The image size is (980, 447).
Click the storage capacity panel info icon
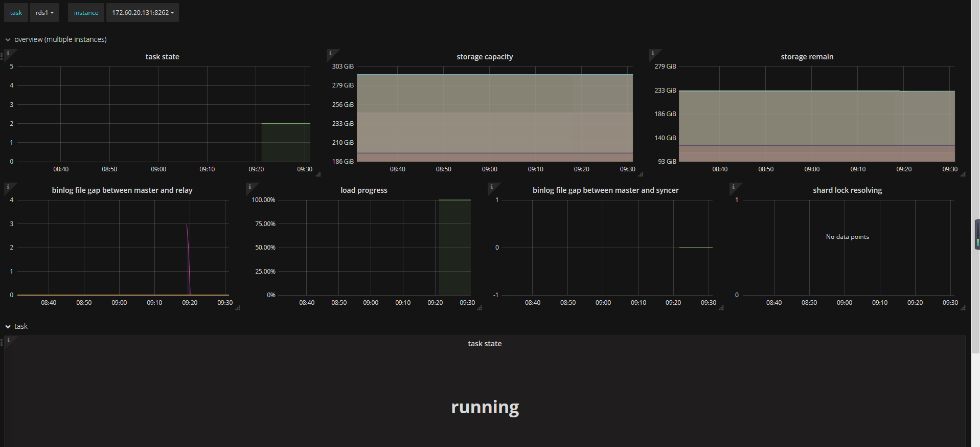[x=330, y=53]
